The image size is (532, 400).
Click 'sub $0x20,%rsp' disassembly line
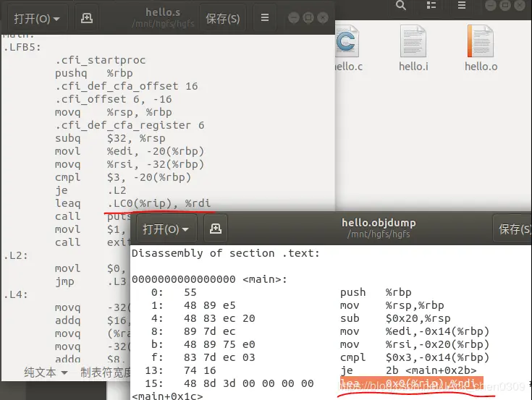click(395, 318)
